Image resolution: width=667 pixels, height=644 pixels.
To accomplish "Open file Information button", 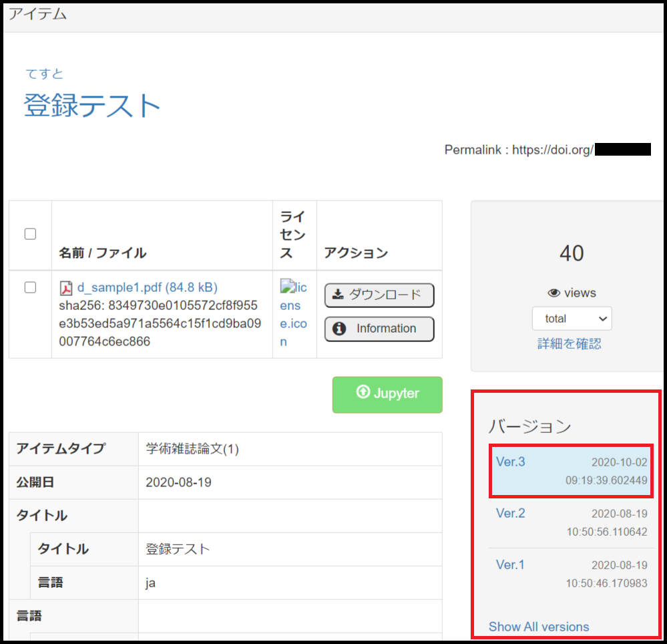I will pyautogui.click(x=379, y=329).
